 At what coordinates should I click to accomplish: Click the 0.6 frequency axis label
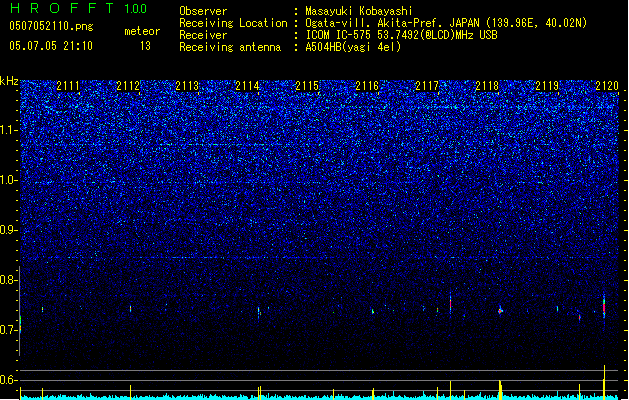pos(8,380)
